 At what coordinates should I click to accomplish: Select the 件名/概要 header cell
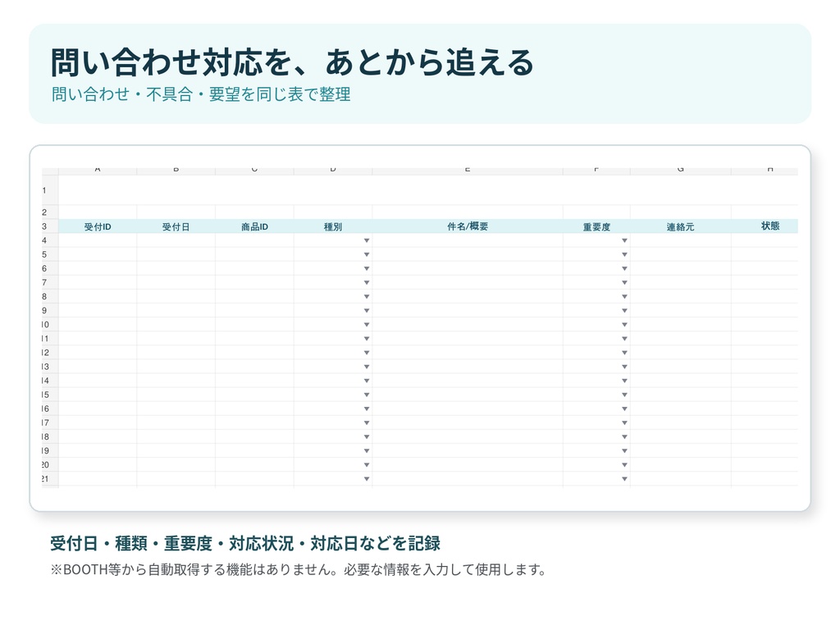coord(467,226)
